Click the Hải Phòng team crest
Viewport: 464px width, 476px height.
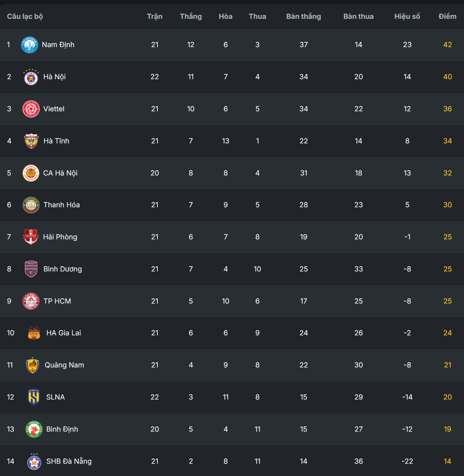31,237
